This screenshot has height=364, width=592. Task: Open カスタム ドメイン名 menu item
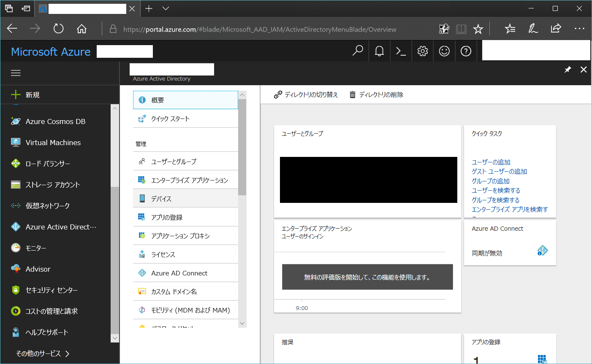point(185,291)
